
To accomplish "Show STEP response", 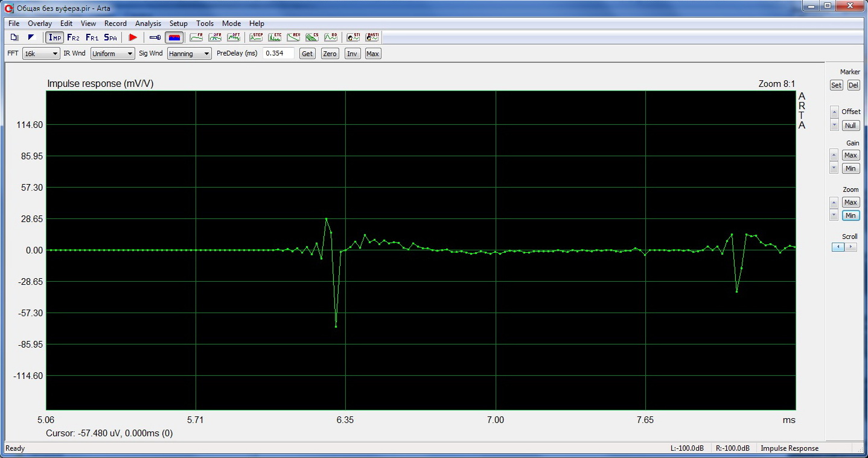I will click(257, 37).
